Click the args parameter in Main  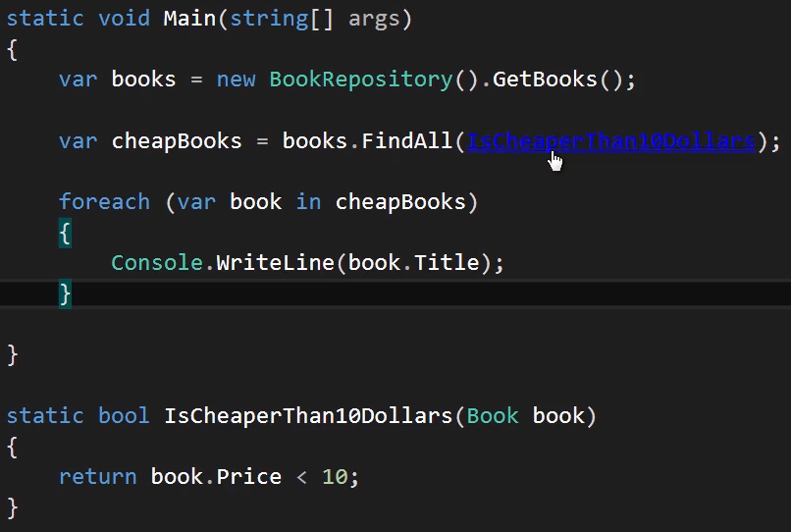tap(374, 19)
